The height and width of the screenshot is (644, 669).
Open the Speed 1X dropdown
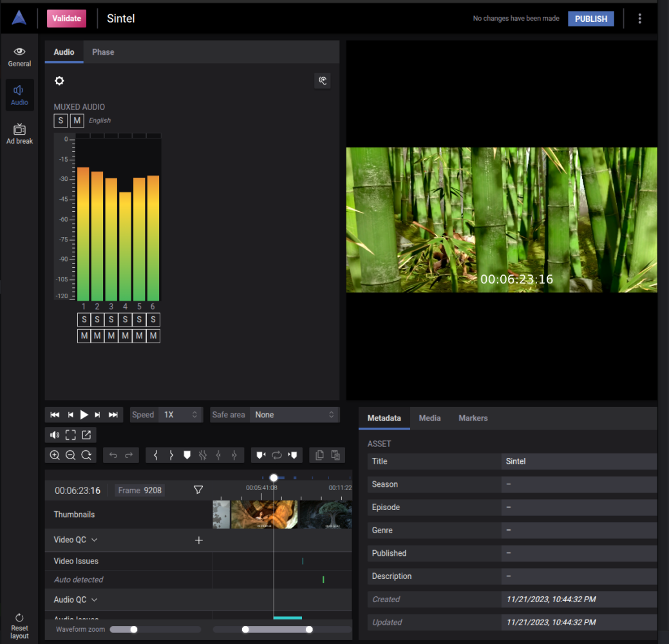[180, 415]
